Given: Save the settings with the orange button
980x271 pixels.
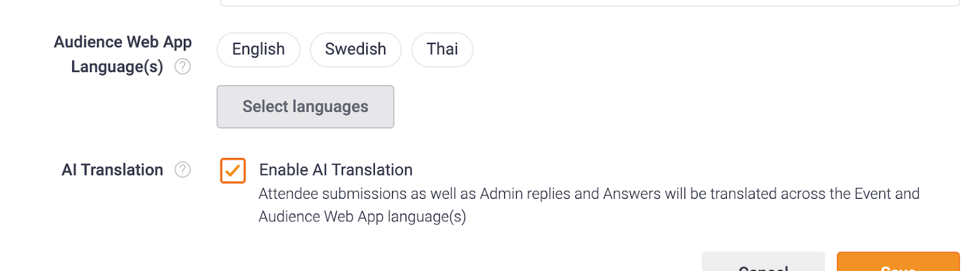Looking at the screenshot, I should click(x=898, y=264).
